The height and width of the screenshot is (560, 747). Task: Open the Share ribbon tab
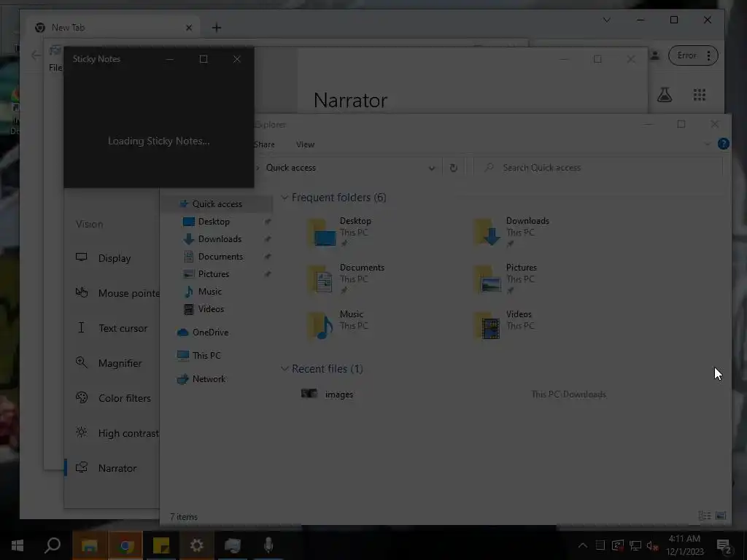(264, 144)
